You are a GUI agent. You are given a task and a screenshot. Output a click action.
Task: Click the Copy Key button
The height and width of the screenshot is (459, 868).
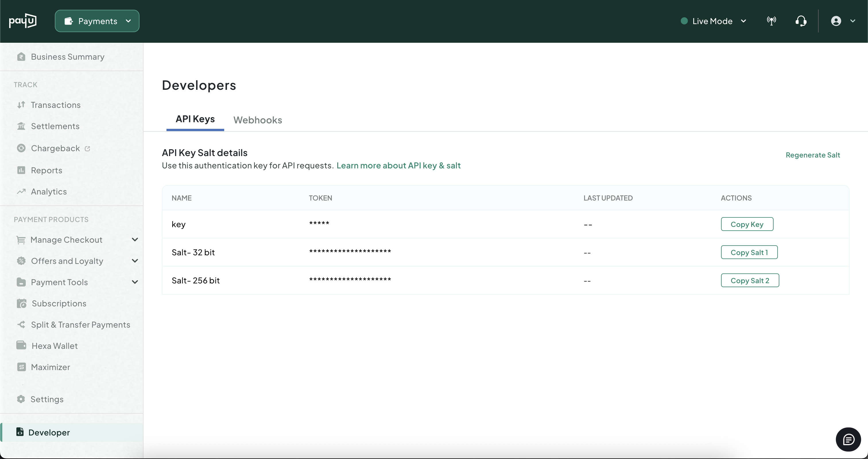pyautogui.click(x=747, y=224)
